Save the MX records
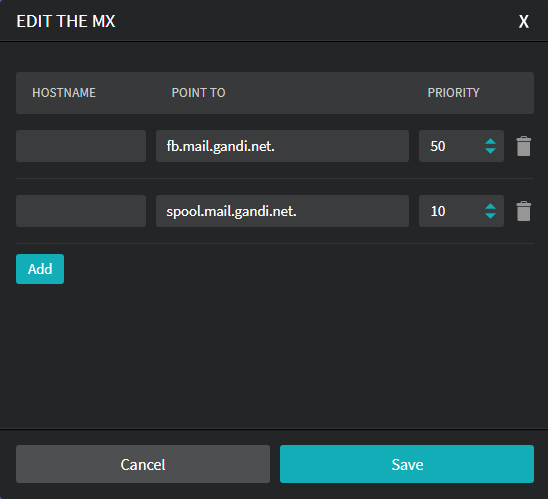 (x=407, y=464)
